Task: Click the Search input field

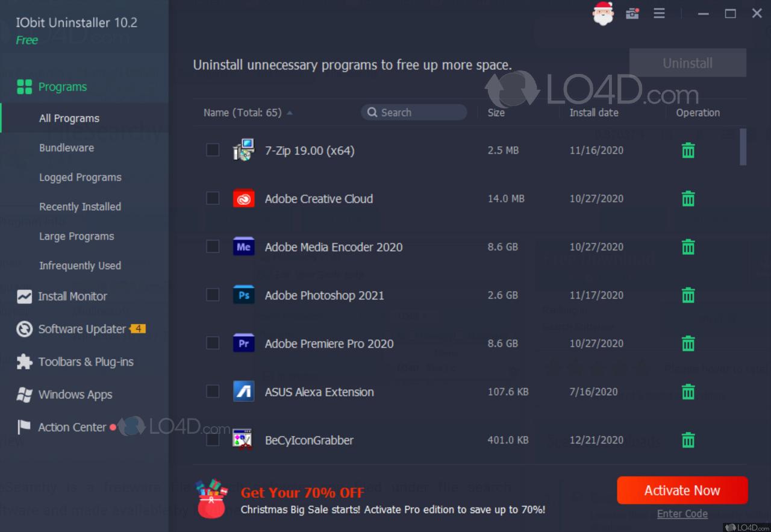Action: point(414,112)
